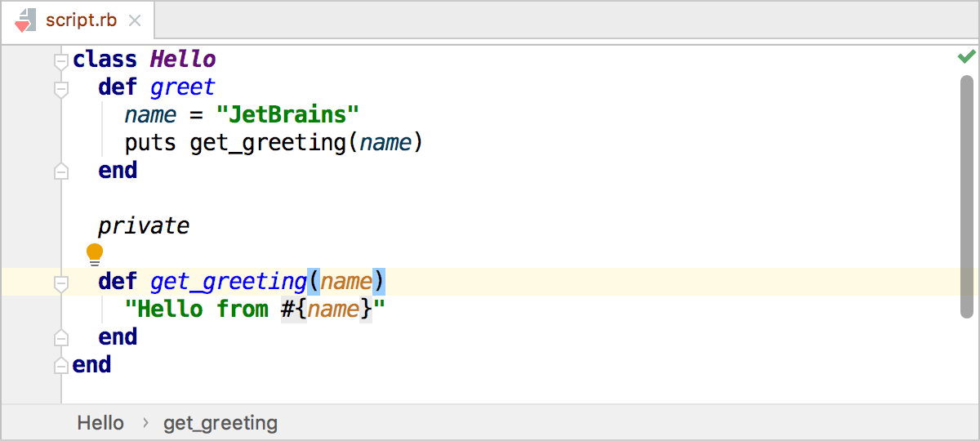Select the script.rb editor tab
The width and height of the screenshot is (980, 441).
pos(82,20)
